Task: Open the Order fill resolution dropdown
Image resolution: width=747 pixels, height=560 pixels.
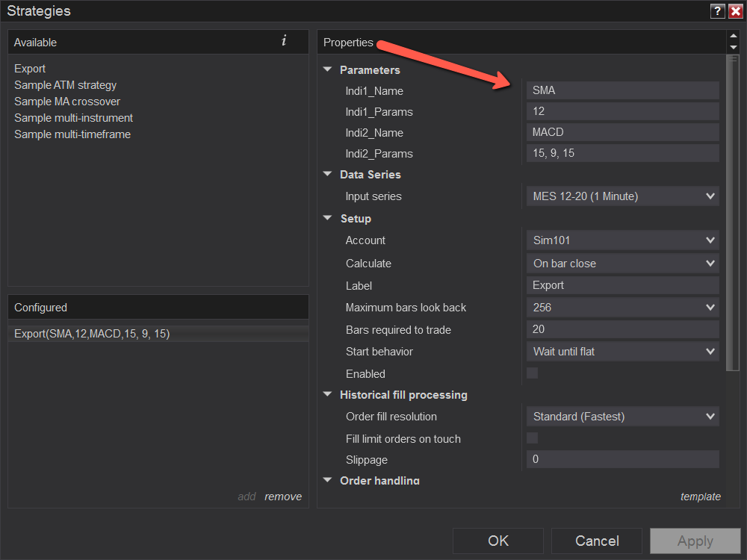Action: point(623,417)
